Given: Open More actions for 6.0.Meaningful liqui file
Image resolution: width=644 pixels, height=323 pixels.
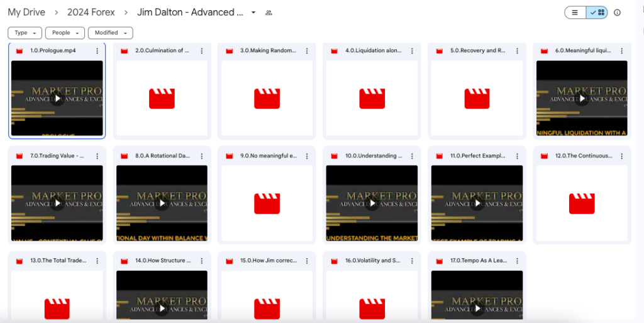Looking at the screenshot, I should point(622,51).
